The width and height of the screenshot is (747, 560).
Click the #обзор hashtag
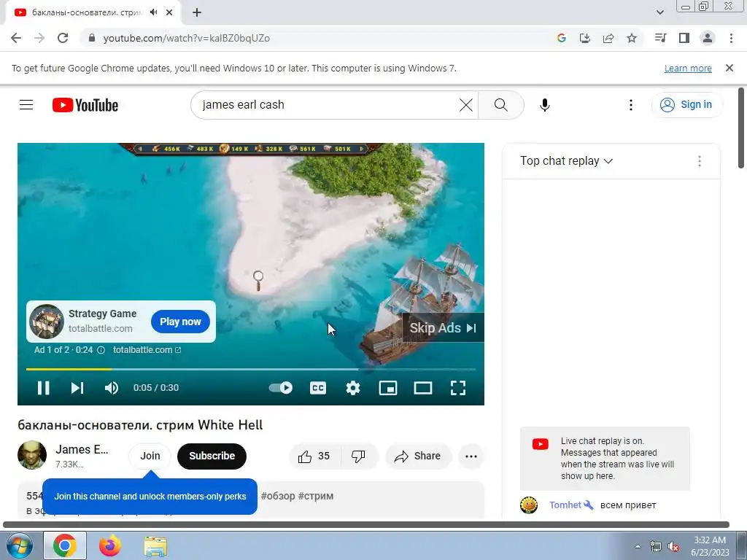tap(277, 496)
